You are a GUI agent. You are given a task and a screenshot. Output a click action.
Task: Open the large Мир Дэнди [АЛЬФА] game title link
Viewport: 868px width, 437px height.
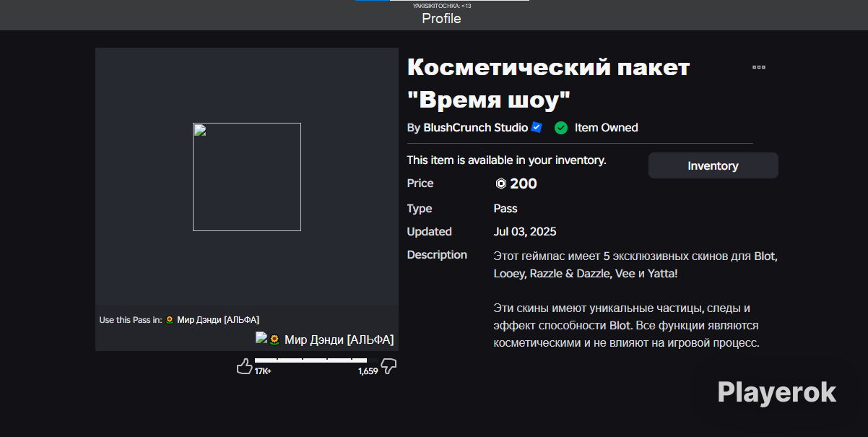click(339, 339)
